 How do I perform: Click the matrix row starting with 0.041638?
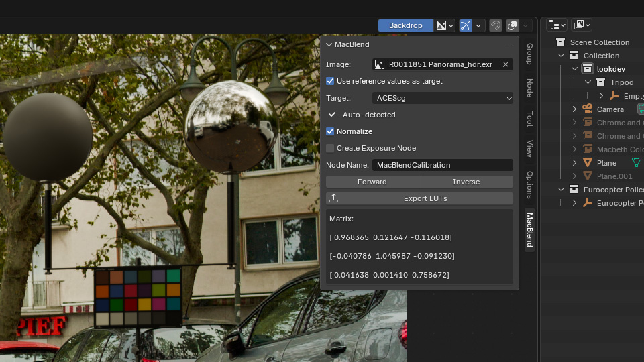[x=389, y=275]
